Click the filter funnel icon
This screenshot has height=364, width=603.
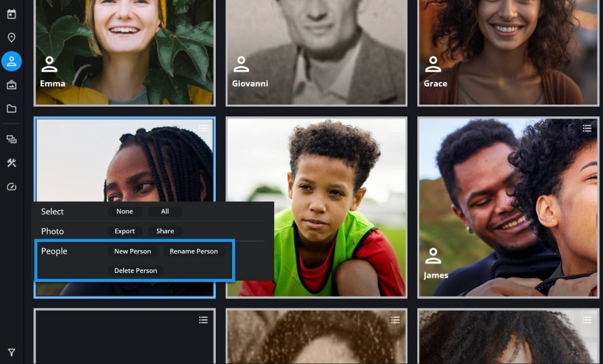pos(11,353)
